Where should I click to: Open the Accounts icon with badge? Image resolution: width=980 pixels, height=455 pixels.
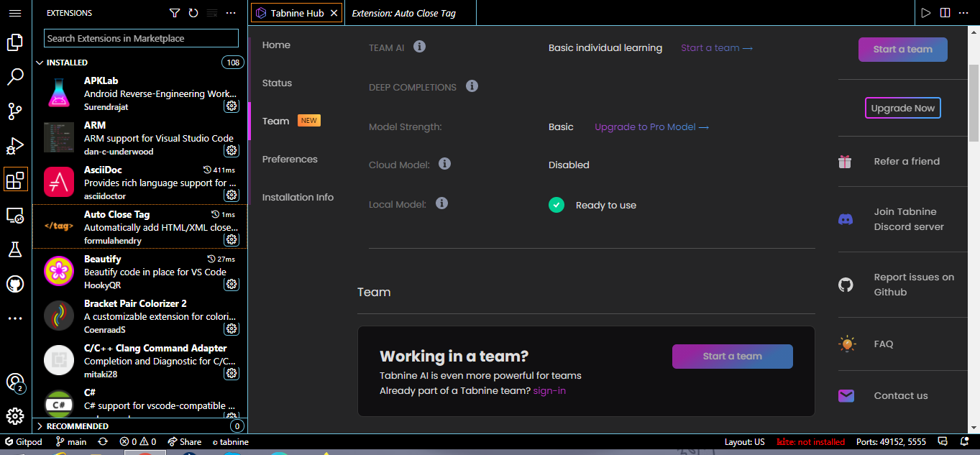tap(15, 382)
